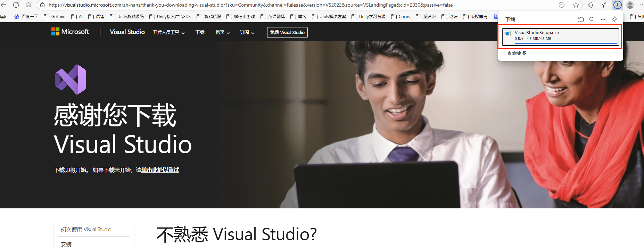Screen dimensions: 644x249
Task: Open downloads folder from download panel
Action: pos(580,19)
